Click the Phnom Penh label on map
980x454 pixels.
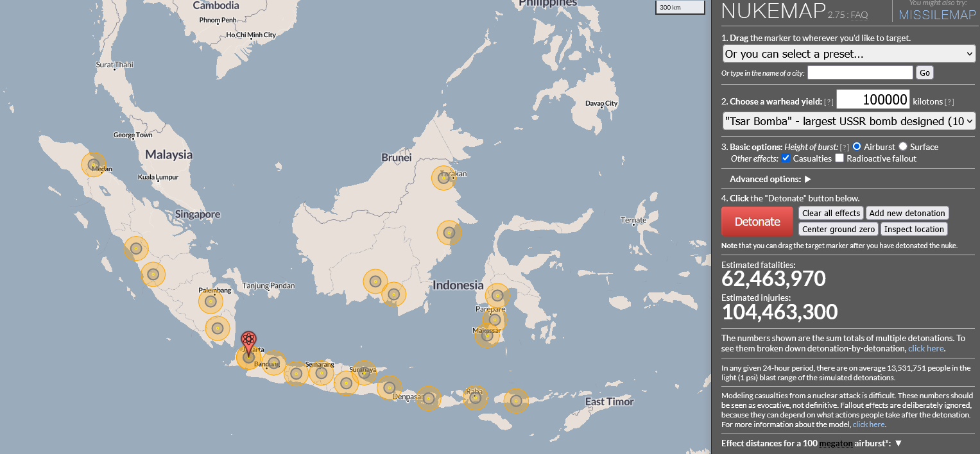click(218, 20)
